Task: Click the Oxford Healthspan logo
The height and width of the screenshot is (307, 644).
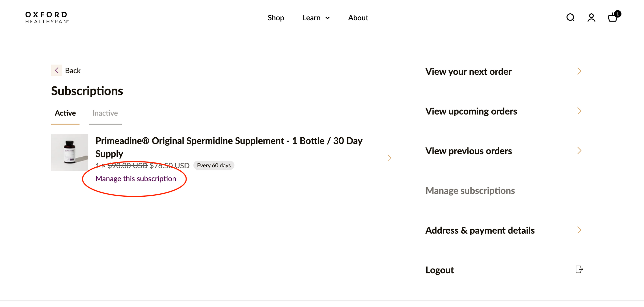Action: pos(47,18)
